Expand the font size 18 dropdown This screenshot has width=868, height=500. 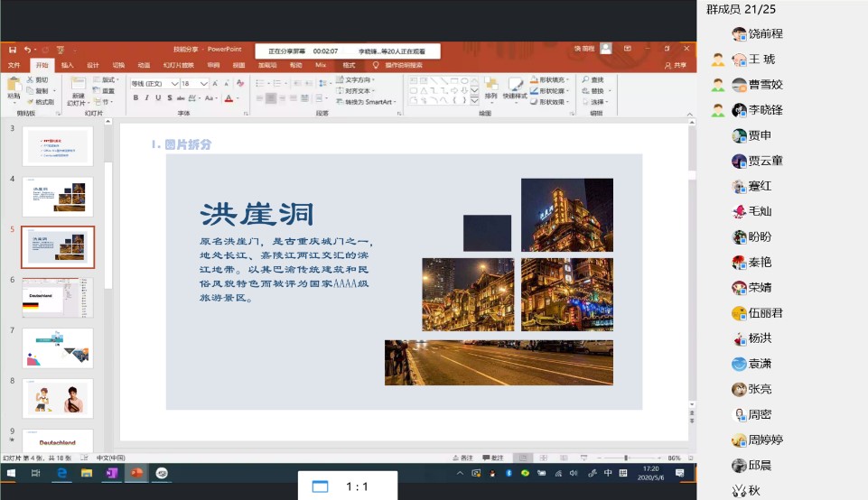pyautogui.click(x=204, y=84)
